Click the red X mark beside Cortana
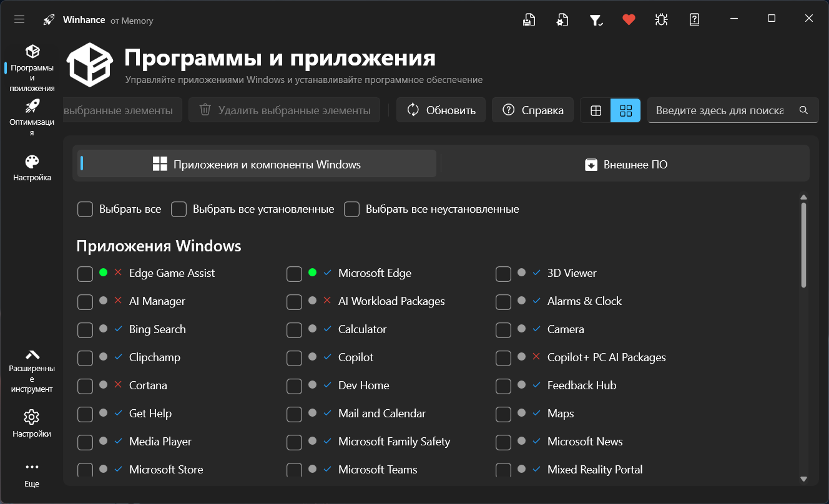The height and width of the screenshot is (504, 829). (x=118, y=385)
